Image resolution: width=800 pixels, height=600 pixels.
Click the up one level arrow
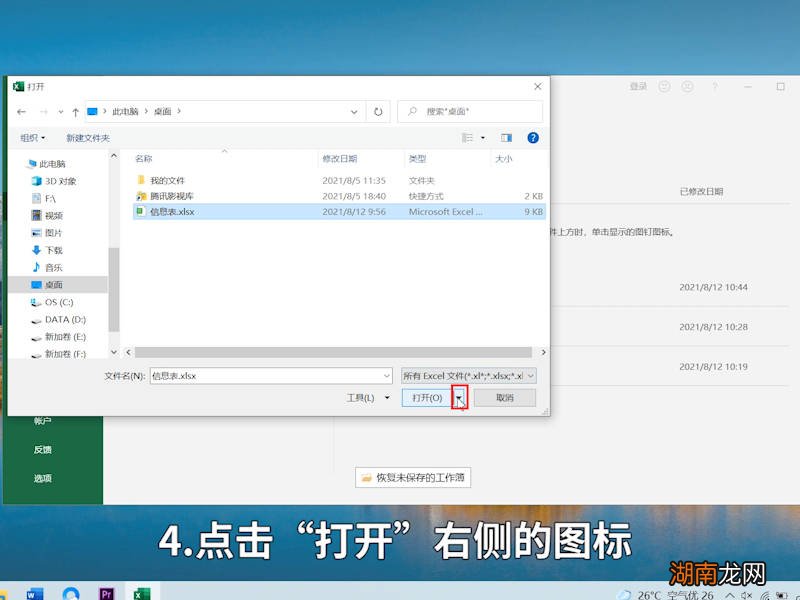(76, 112)
